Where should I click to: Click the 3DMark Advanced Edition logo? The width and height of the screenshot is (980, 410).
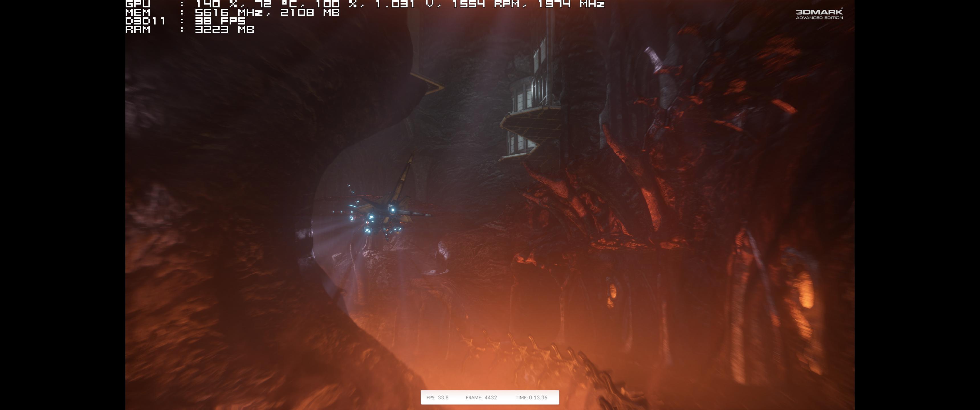click(819, 12)
